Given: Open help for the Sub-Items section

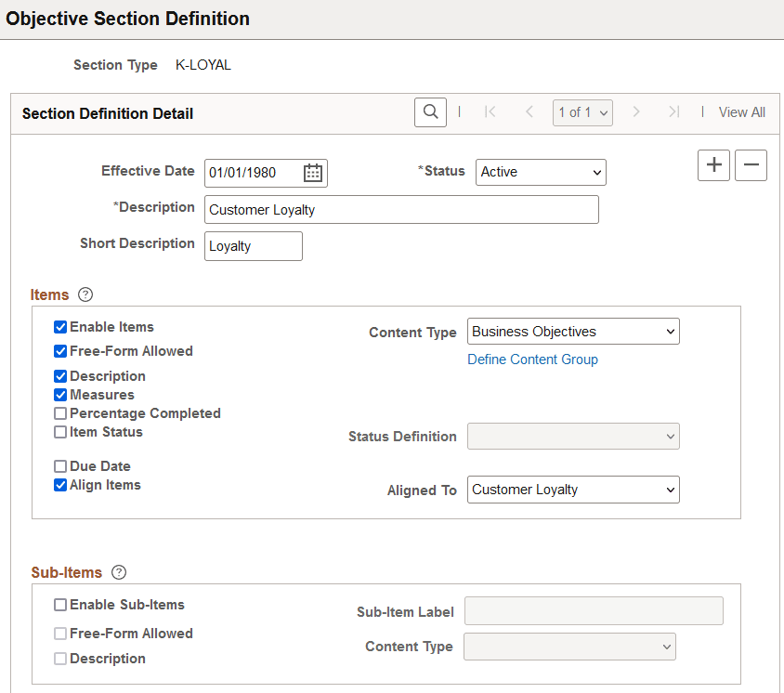Looking at the screenshot, I should (x=118, y=572).
